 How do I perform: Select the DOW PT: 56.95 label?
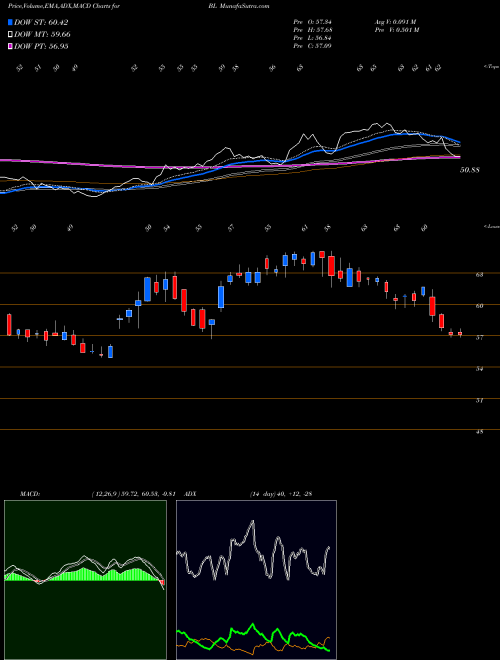click(41, 46)
